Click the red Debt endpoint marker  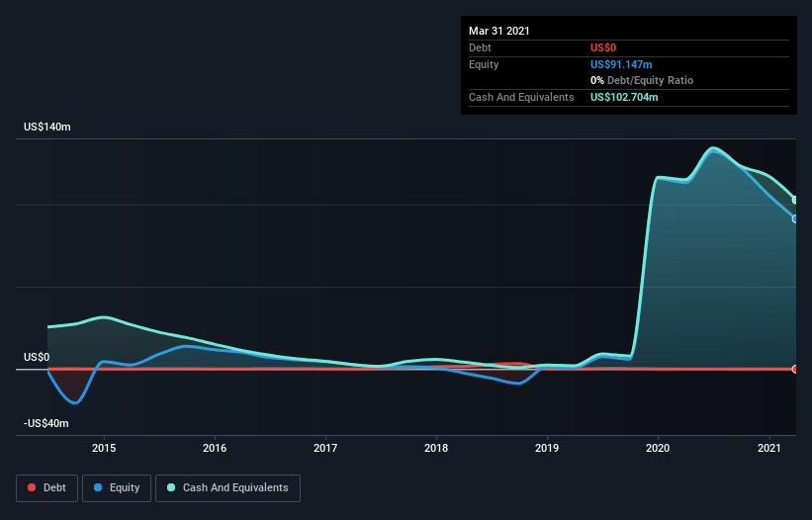(795, 369)
